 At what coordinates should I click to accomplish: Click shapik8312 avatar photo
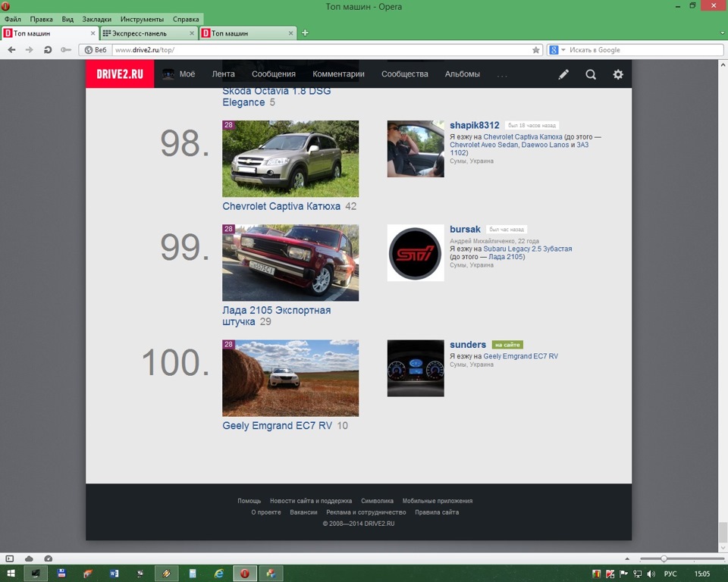[416, 149]
